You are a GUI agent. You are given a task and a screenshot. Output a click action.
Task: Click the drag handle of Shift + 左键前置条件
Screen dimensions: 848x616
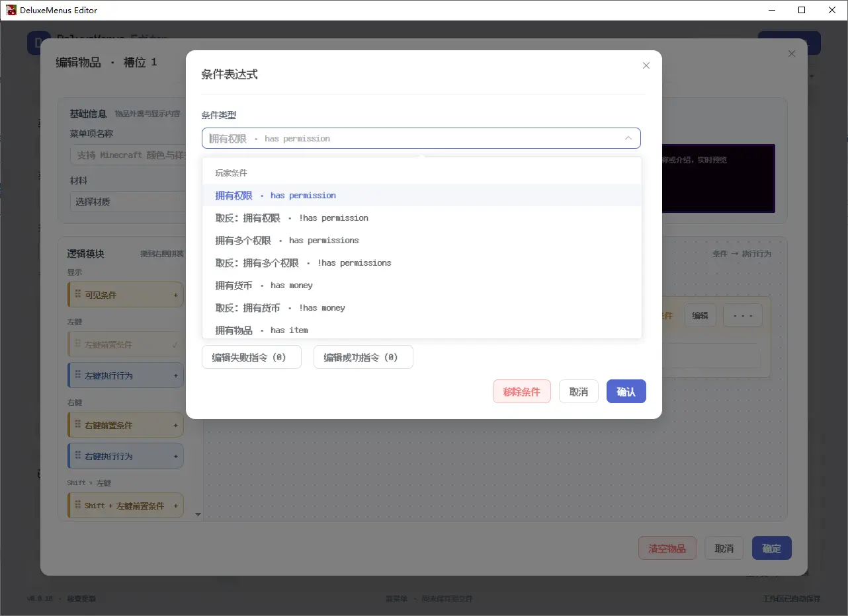coord(78,506)
